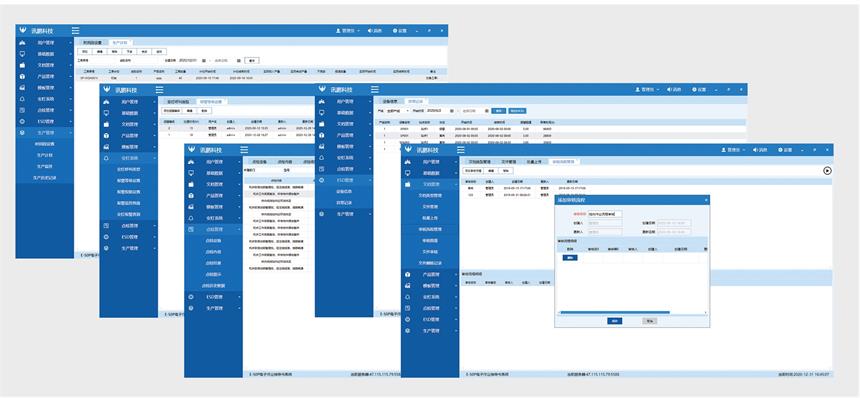Select the first tab in the rearmost window
860x398 pixels.
point(92,42)
